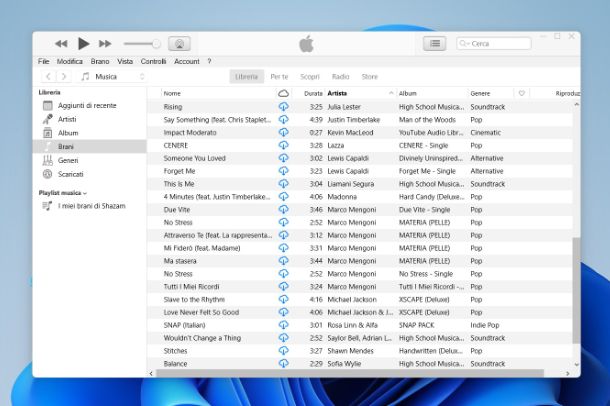610x406 pixels.
Task: Go forward with the right chevron
Action: [64, 77]
